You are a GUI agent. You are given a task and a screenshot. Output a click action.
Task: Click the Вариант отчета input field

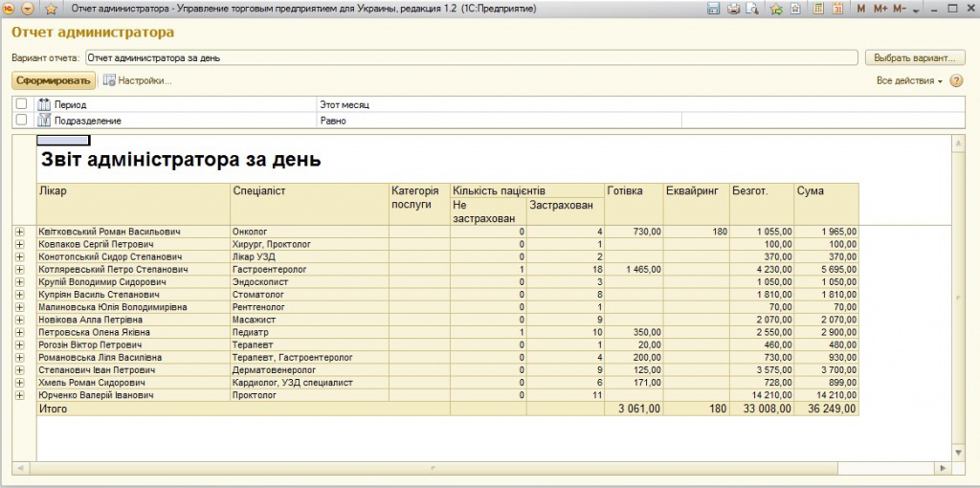click(471, 57)
